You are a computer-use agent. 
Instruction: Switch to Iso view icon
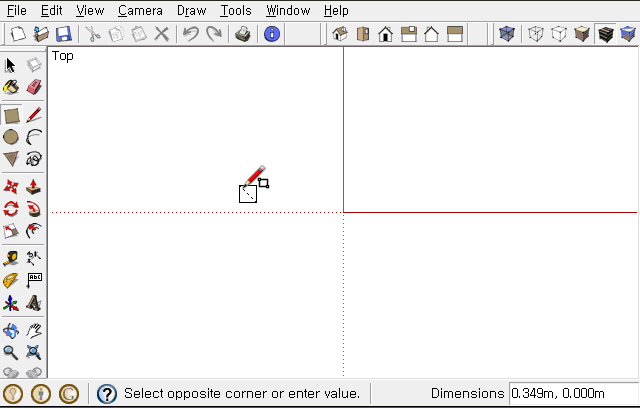(340, 34)
